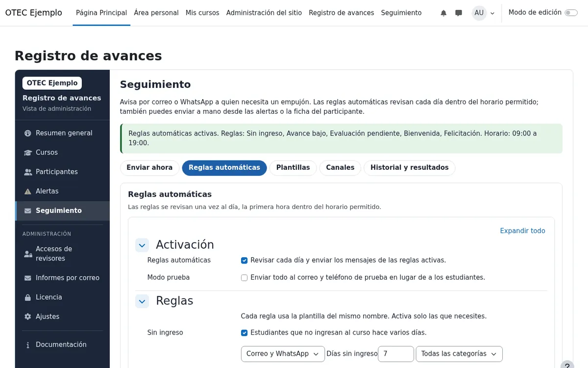Uncheck the Reglas automáticas daily review checkbox
The image size is (588, 368).
[244, 261]
